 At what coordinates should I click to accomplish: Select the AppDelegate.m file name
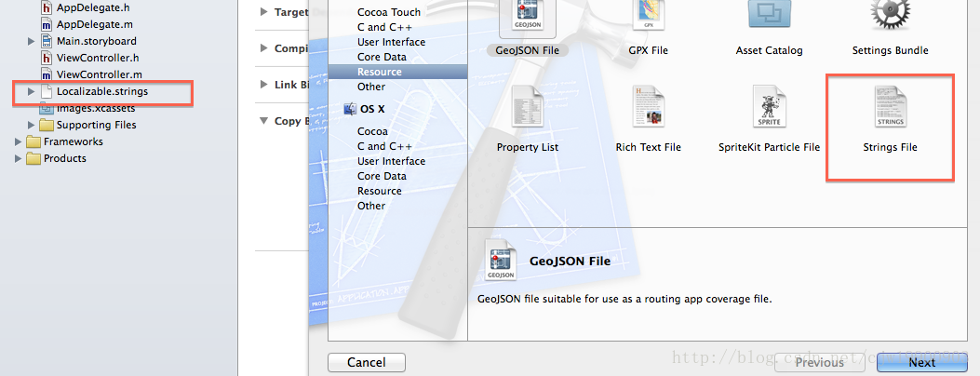tap(94, 25)
